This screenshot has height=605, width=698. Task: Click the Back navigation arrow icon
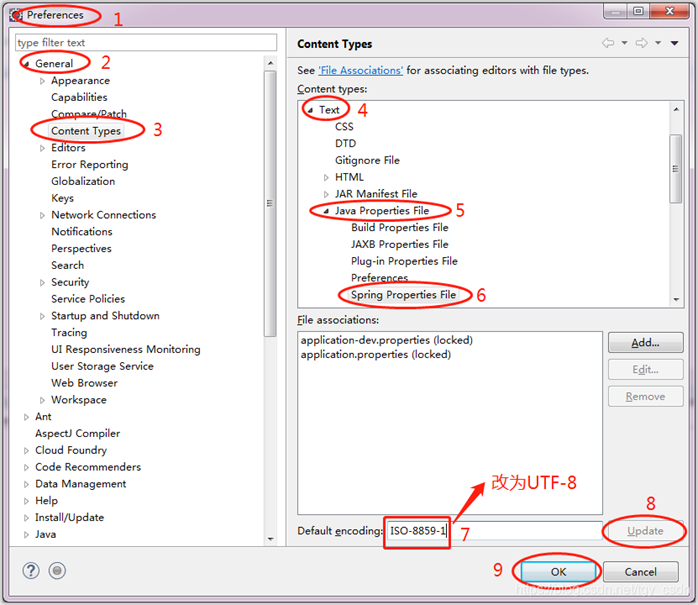608,43
